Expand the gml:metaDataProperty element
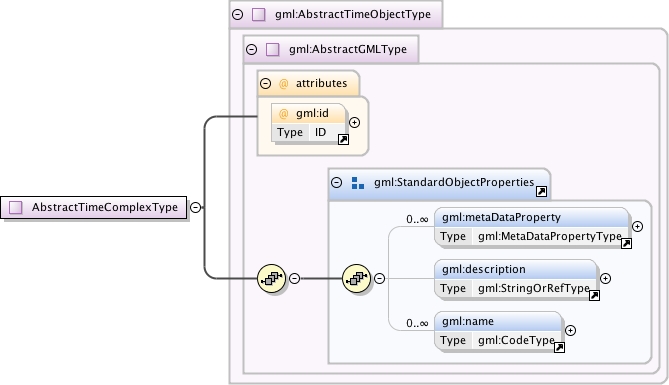Viewport: 669px width, 385px height. [637, 227]
